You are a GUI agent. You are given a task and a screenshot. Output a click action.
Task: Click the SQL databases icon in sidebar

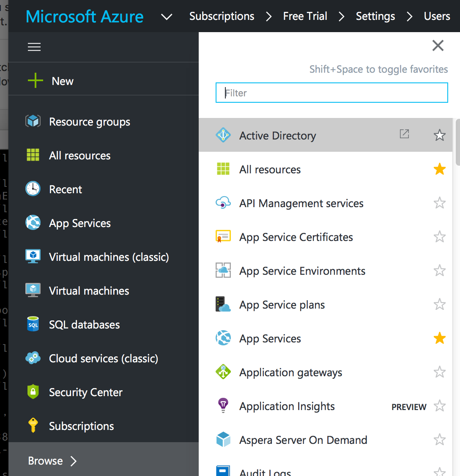[33, 324]
